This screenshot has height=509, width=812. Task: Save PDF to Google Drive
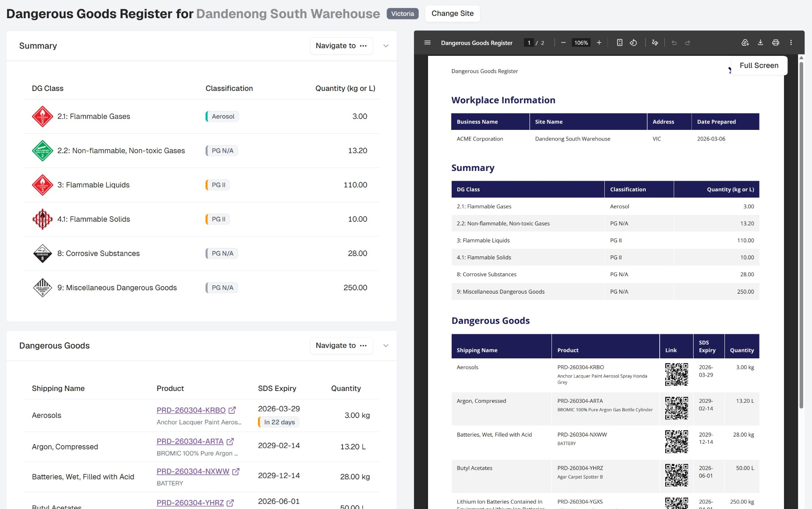pyautogui.click(x=745, y=43)
